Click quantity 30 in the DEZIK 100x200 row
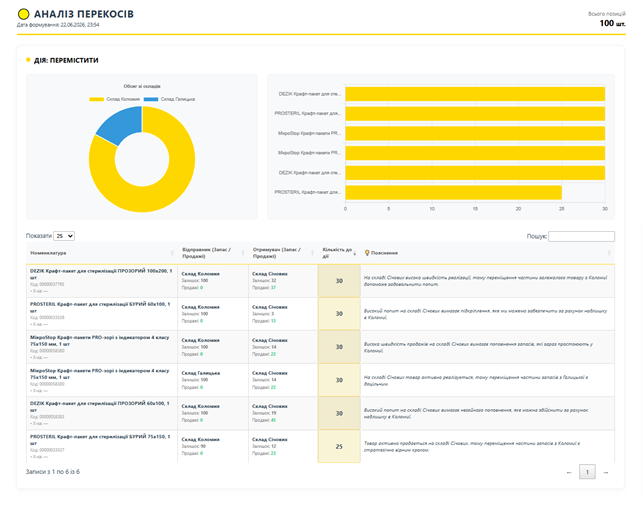Image resolution: width=643 pixels, height=509 pixels. 339,281
